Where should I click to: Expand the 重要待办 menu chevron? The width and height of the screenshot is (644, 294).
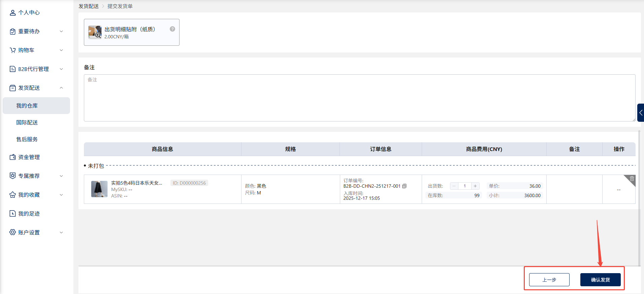pos(61,32)
